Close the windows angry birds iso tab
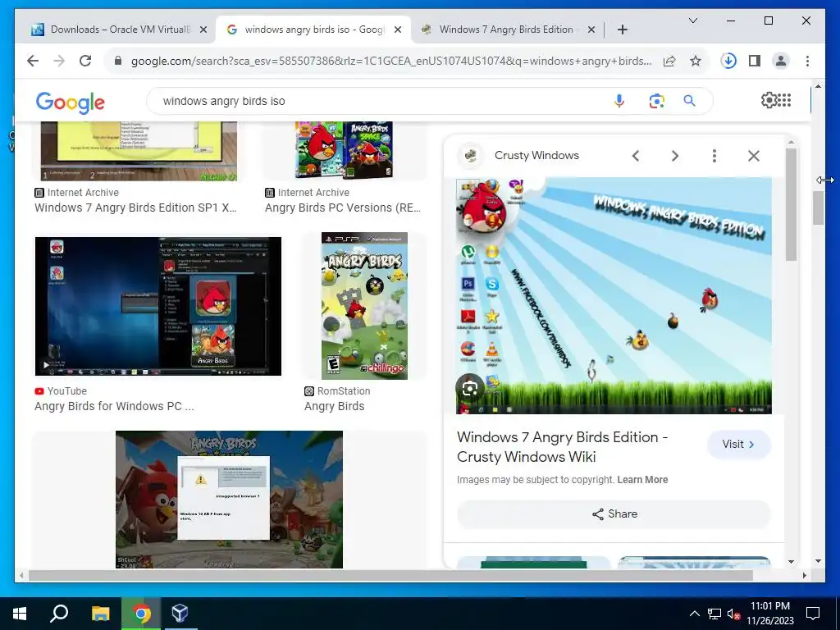840x630 pixels. coord(398,30)
